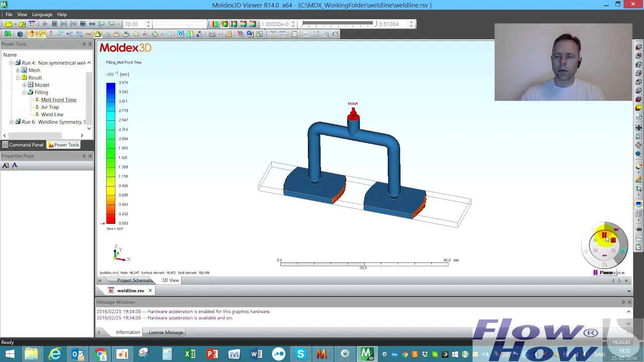This screenshot has width=644, height=362.
Task: Close the Message Windows panel
Action: [x=629, y=302]
